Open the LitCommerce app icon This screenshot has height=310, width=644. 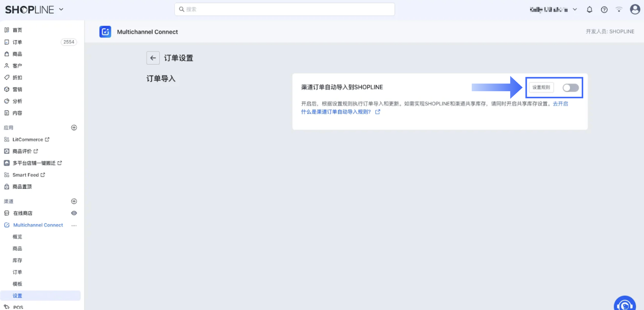(7, 139)
